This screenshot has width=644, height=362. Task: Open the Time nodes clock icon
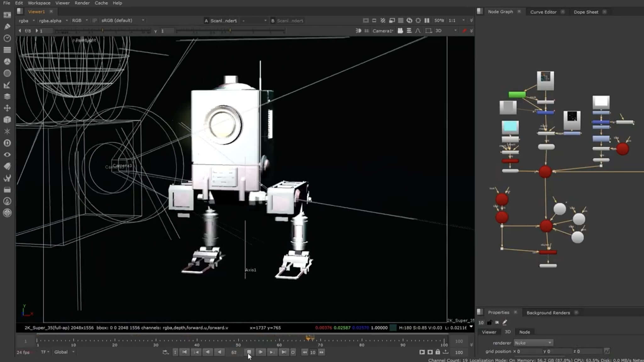[x=7, y=38]
